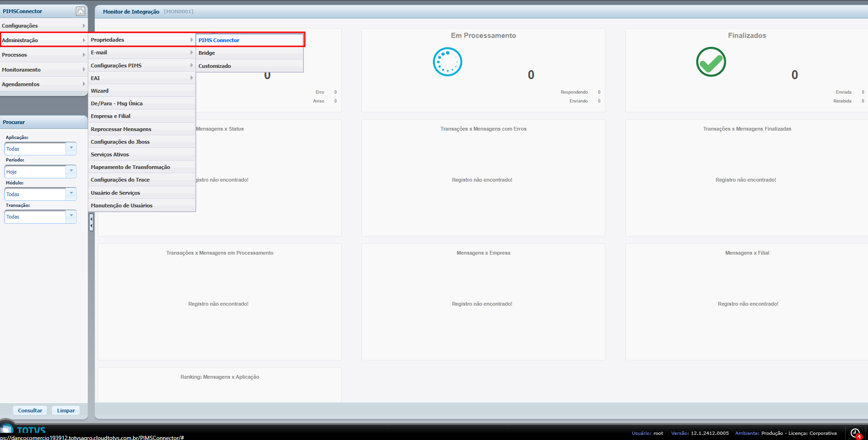Image resolution: width=868 pixels, height=440 pixels.
Task: Open Serviços Ativos
Action: pos(142,154)
